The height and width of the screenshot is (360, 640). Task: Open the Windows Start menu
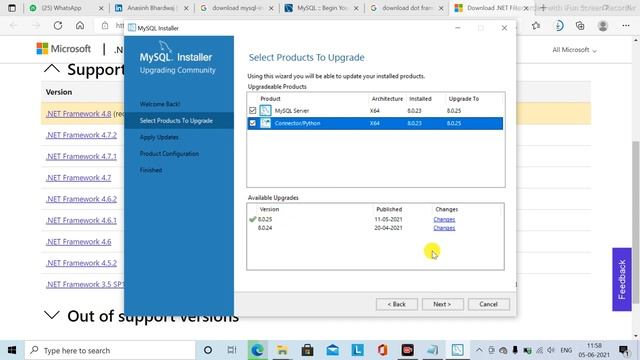[x=12, y=350]
